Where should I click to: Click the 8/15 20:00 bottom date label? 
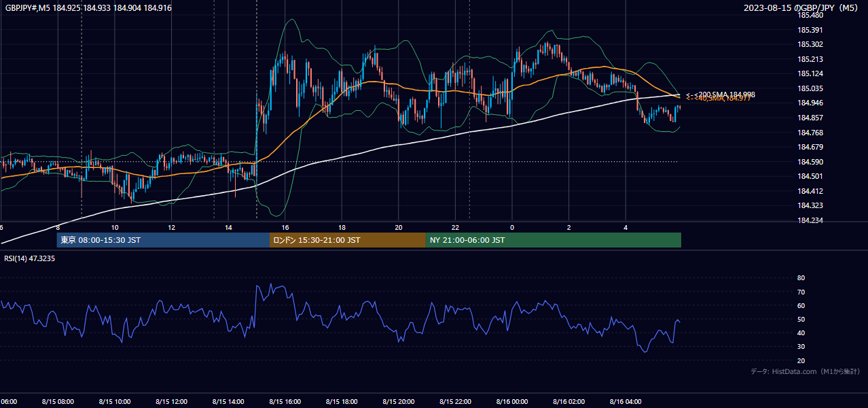point(399,402)
